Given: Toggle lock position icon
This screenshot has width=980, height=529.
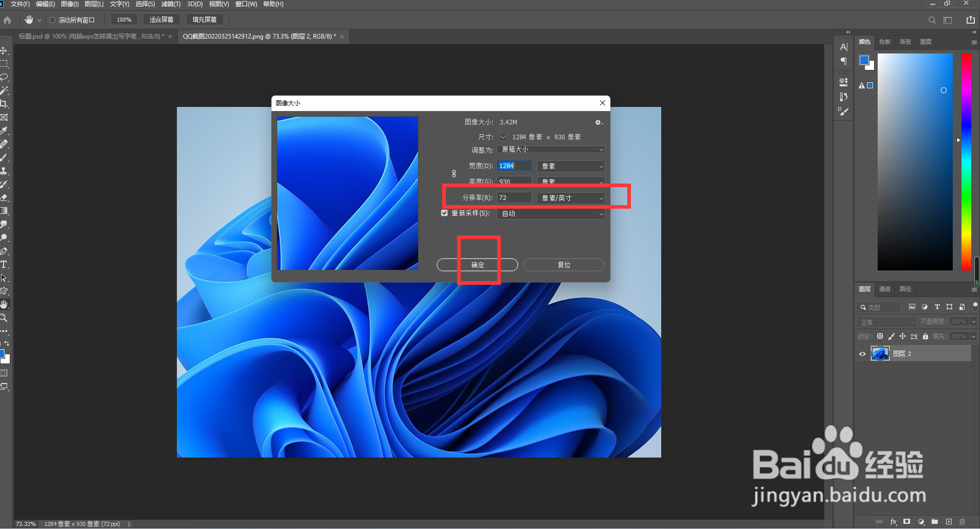Looking at the screenshot, I should click(902, 336).
